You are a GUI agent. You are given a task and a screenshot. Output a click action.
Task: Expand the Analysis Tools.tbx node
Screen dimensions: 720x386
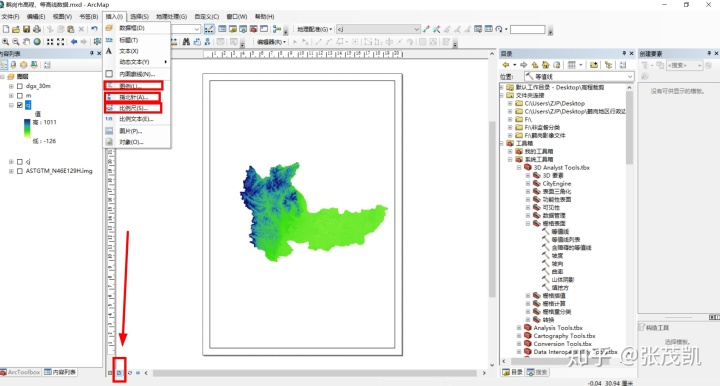tap(519, 328)
